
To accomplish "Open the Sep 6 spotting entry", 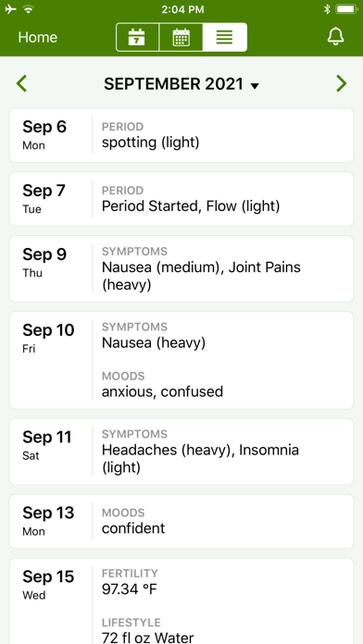I will click(181, 135).
